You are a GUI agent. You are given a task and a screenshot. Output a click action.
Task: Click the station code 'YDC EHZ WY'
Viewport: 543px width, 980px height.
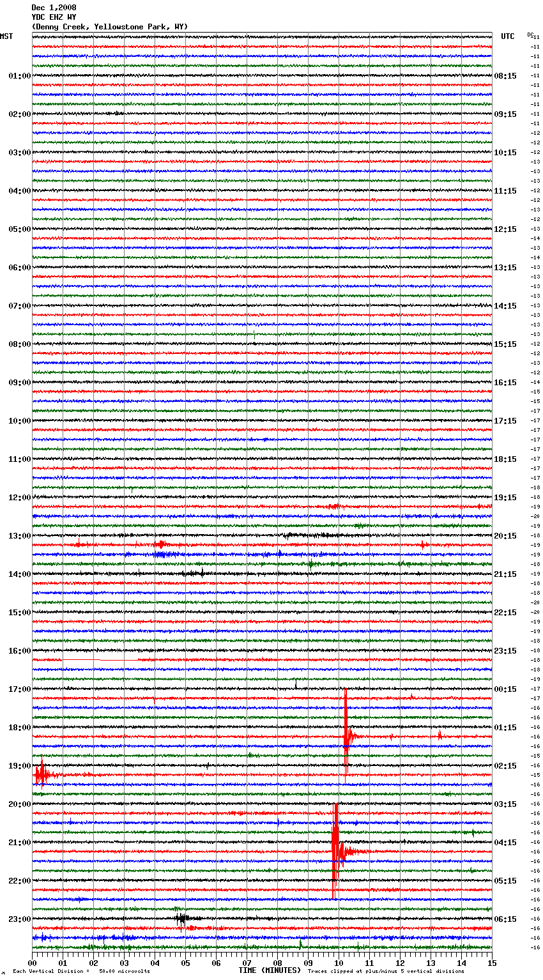pyautogui.click(x=54, y=17)
